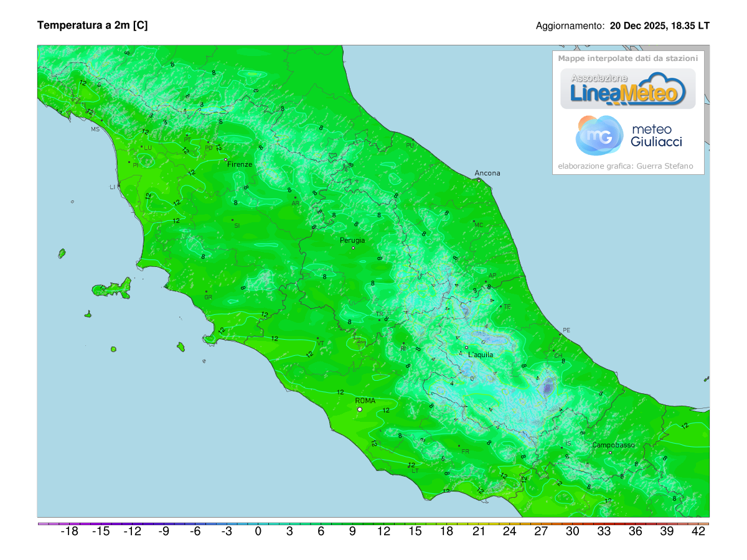Select the AR province abbreviation

[x=297, y=202]
